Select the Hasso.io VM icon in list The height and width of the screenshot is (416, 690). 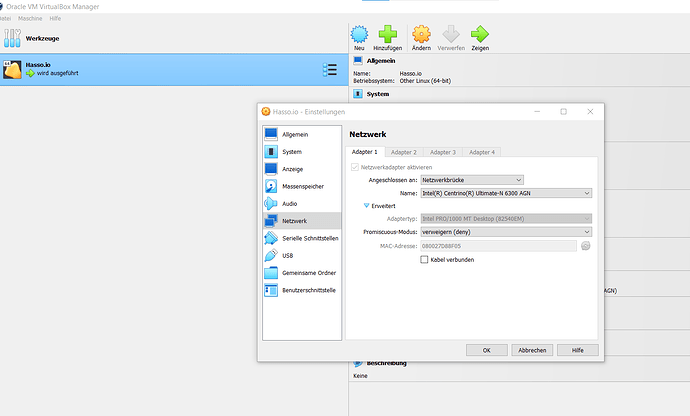[12, 70]
